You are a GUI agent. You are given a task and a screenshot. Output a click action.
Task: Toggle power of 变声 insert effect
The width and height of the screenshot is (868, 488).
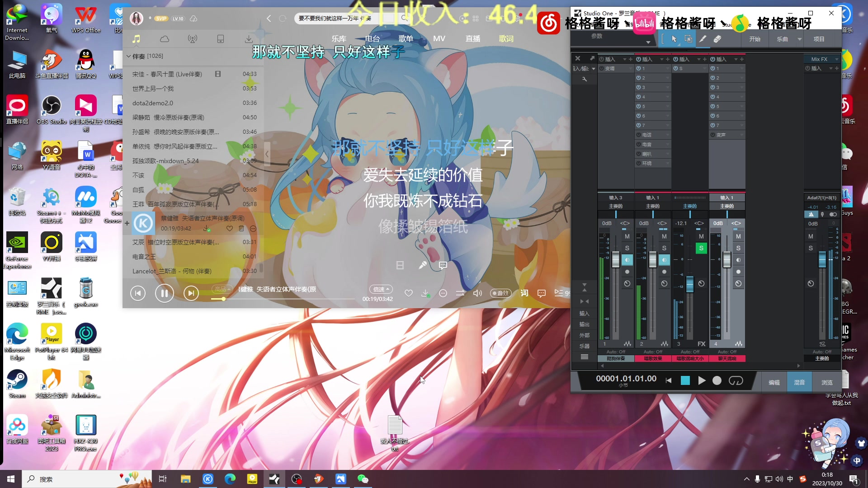pyautogui.click(x=712, y=135)
